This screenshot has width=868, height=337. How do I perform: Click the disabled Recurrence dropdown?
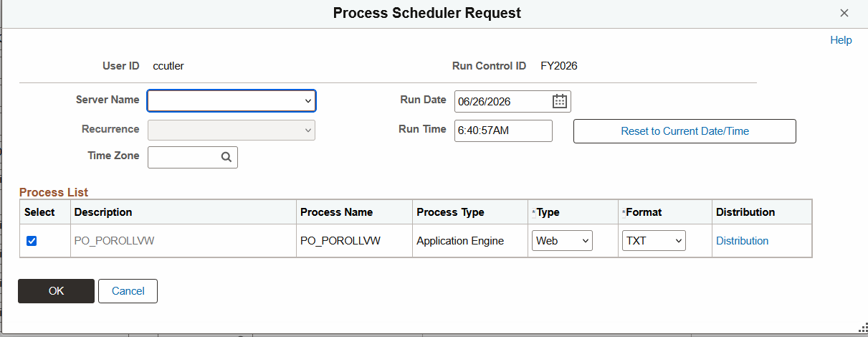tap(232, 130)
